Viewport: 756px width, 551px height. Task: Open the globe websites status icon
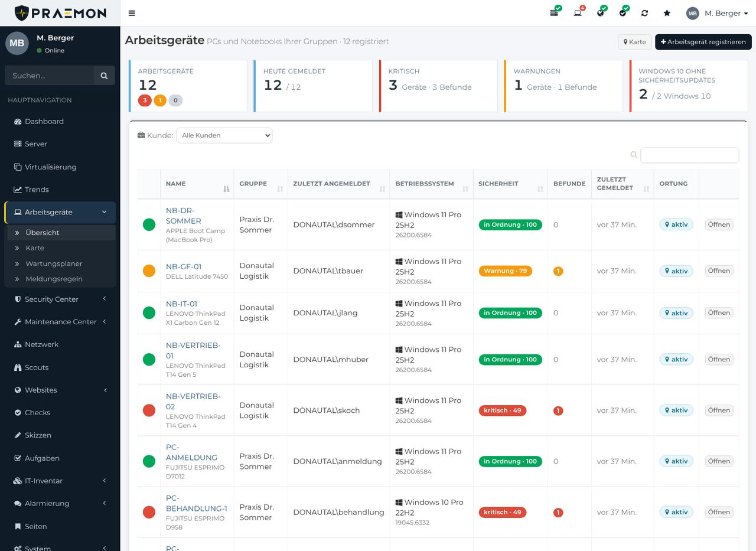601,12
